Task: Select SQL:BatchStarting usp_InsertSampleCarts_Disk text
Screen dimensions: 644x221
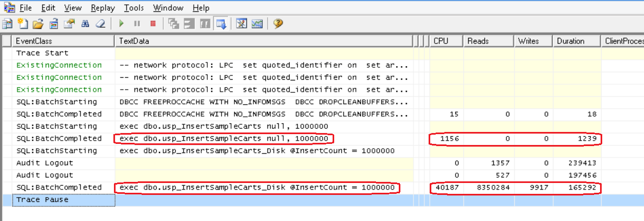Action: pos(257,151)
